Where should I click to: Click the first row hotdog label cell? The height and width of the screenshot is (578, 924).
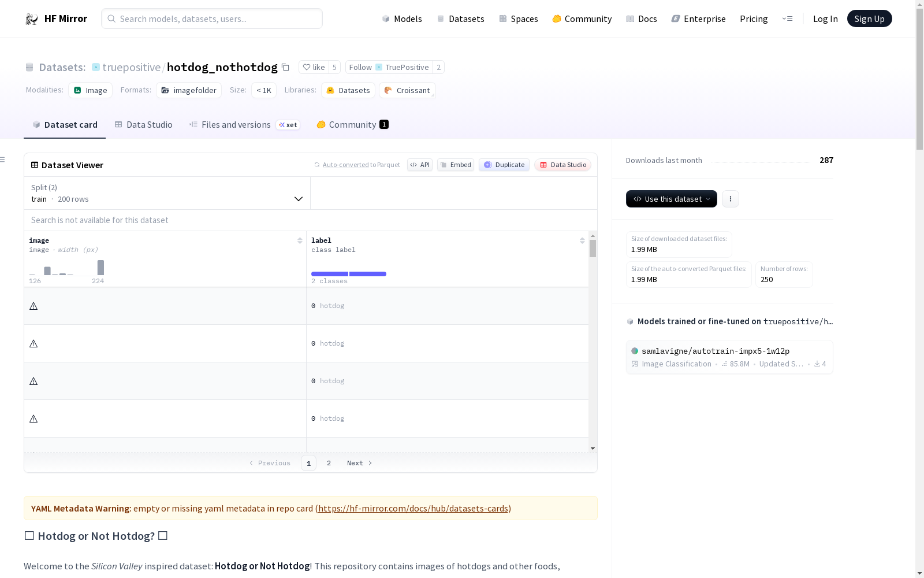coord(448,306)
